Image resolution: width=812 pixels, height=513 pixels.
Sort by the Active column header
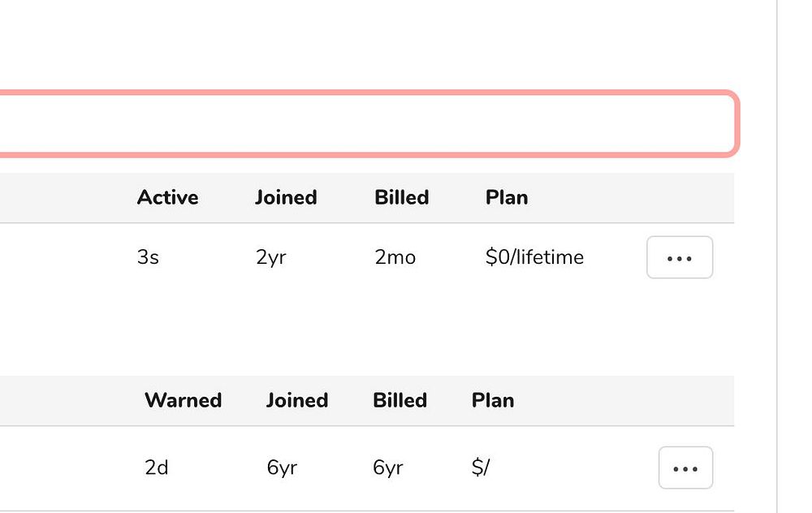click(167, 197)
